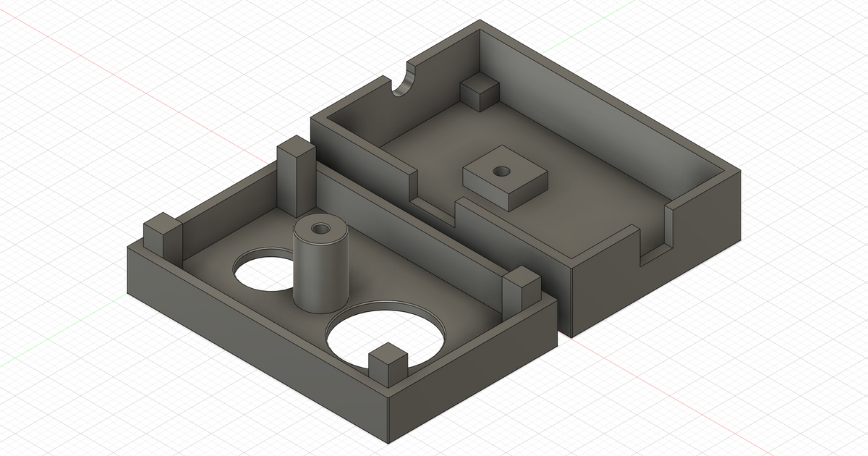Screen dimensions: 868x456
Task: Click the screw hole atop the cylindrical standoff
Action: [319, 229]
